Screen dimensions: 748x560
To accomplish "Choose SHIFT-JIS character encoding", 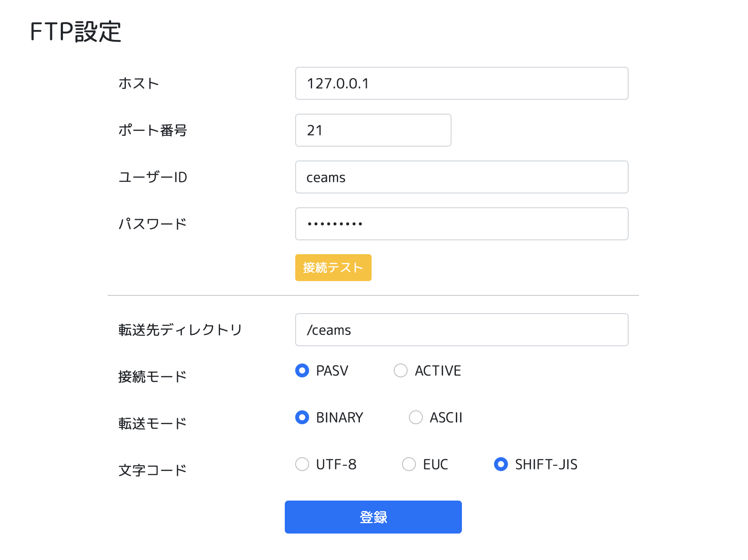I will pos(501,464).
